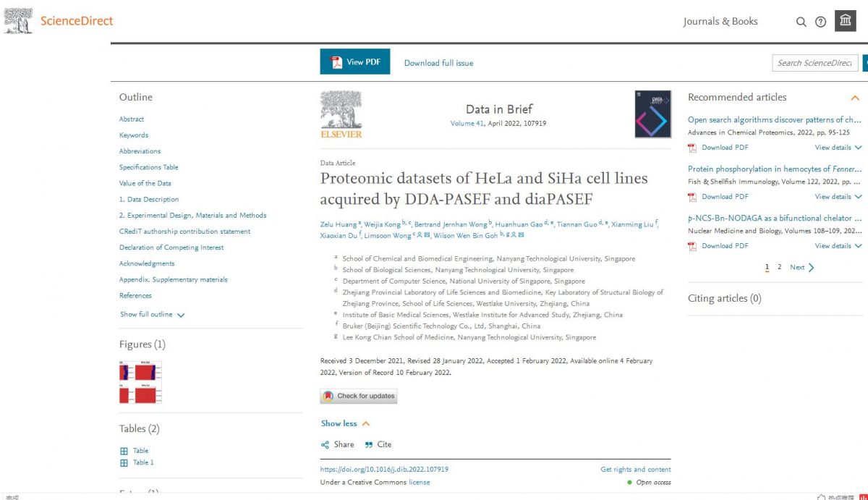Click the help question mark icon
This screenshot has width=868, height=500.
820,22
